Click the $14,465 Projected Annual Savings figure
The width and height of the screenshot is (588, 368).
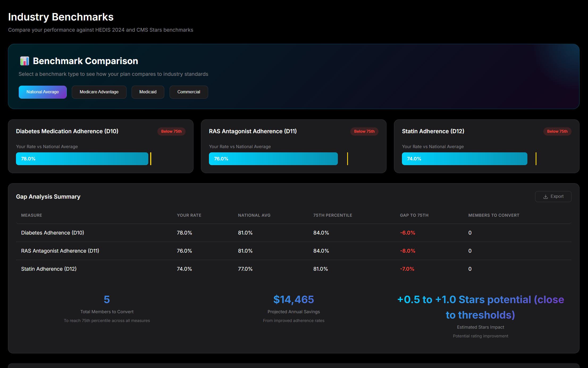[293, 299]
